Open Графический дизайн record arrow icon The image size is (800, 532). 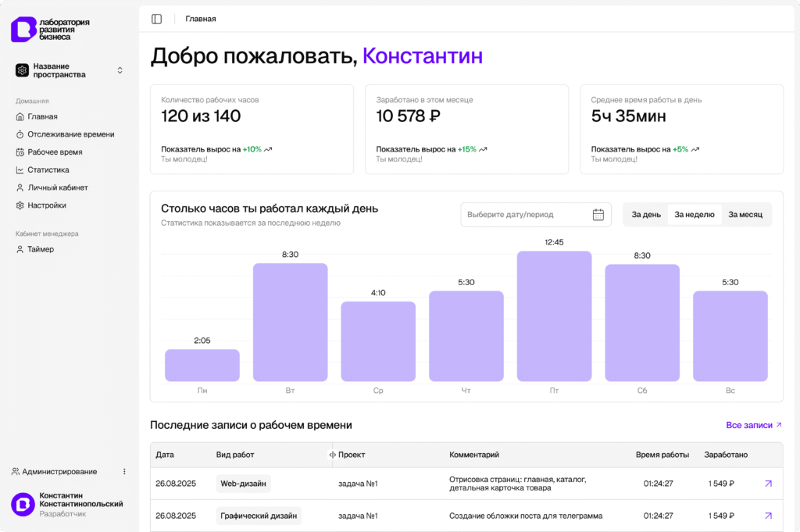768,516
